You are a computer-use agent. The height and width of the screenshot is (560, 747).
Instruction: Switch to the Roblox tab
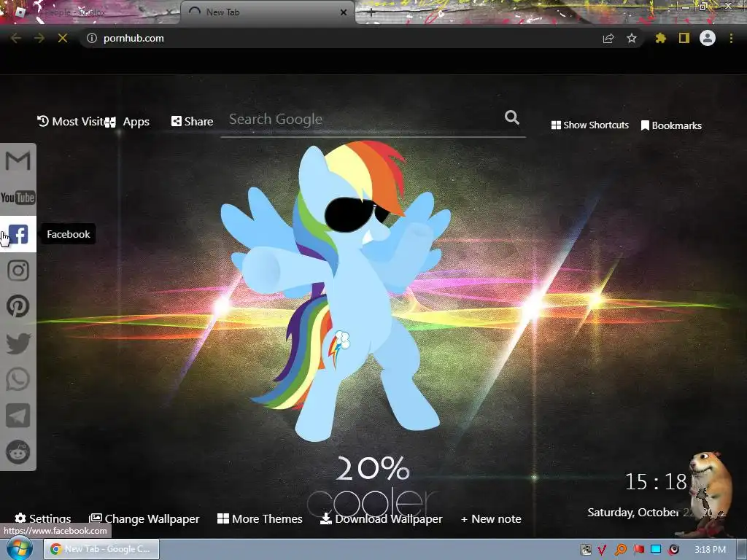[x=90, y=12]
